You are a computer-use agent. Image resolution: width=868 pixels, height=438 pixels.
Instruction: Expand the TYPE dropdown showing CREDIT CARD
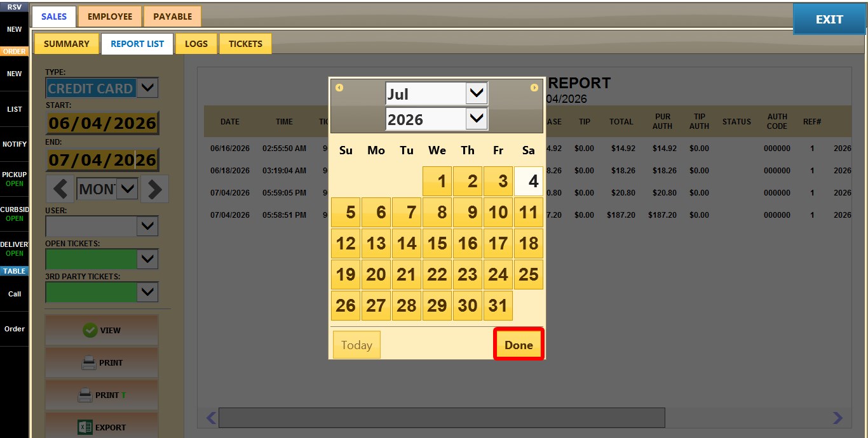coord(147,88)
